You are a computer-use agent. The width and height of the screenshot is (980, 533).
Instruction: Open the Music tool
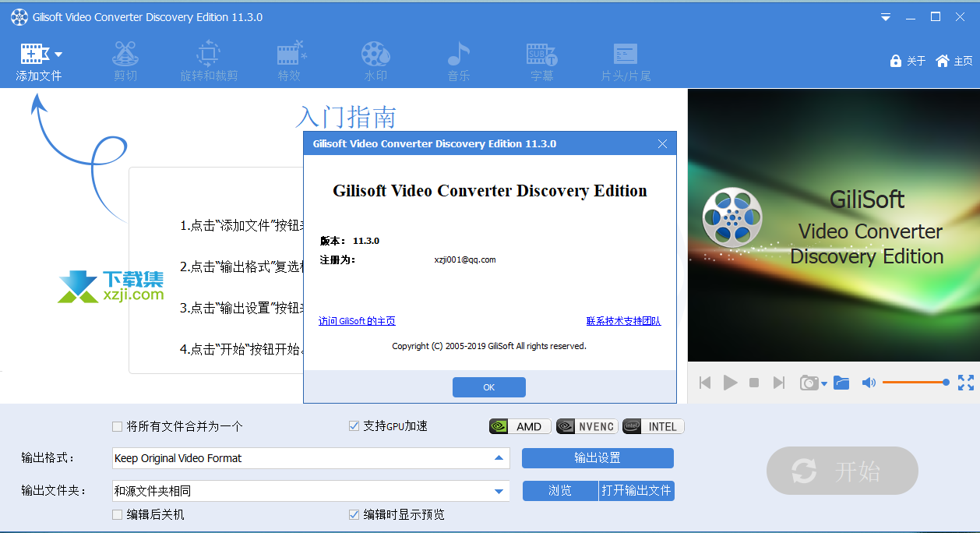point(459,62)
